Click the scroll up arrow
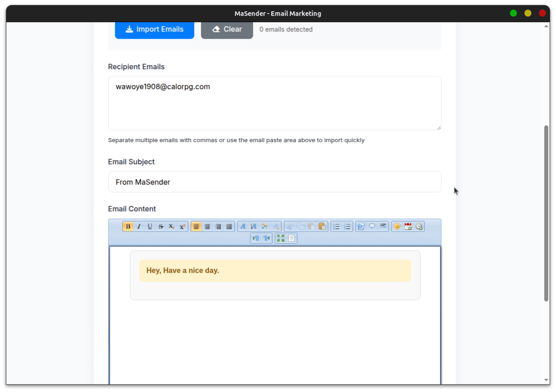Image resolution: width=556 pixels, height=392 pixels. click(x=546, y=26)
